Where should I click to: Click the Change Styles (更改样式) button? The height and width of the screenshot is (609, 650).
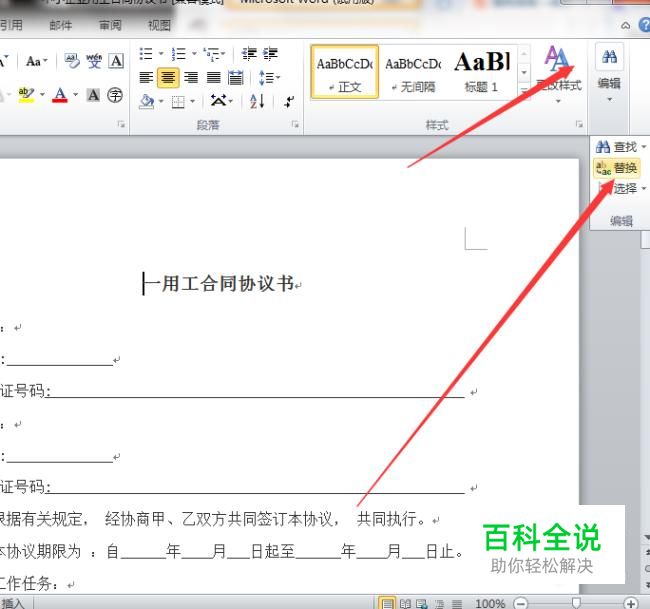[558, 74]
